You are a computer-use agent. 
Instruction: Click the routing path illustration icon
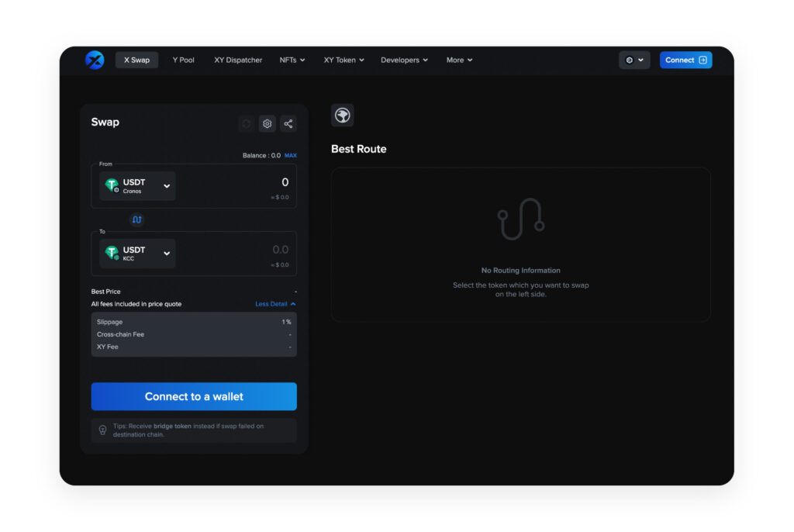(520, 219)
